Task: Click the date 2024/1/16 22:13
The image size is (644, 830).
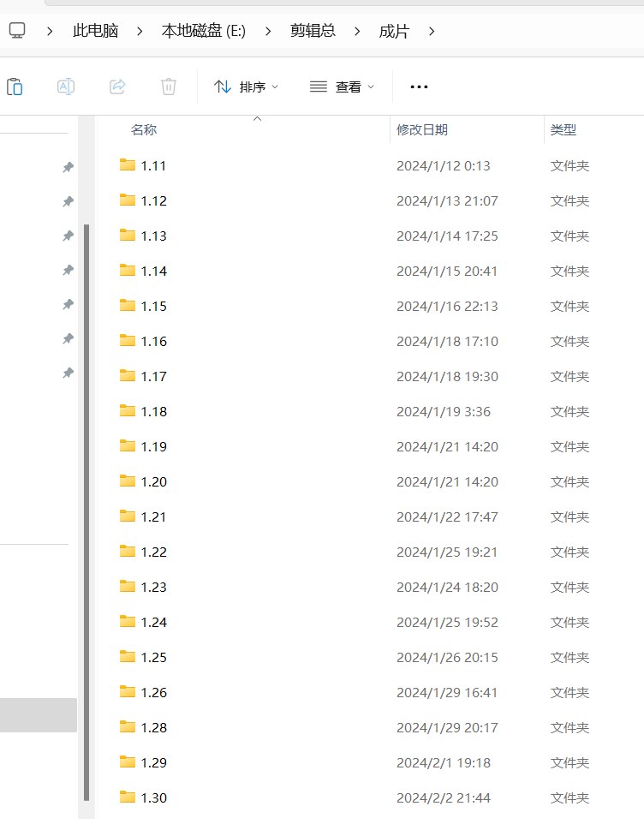Action: [x=447, y=306]
